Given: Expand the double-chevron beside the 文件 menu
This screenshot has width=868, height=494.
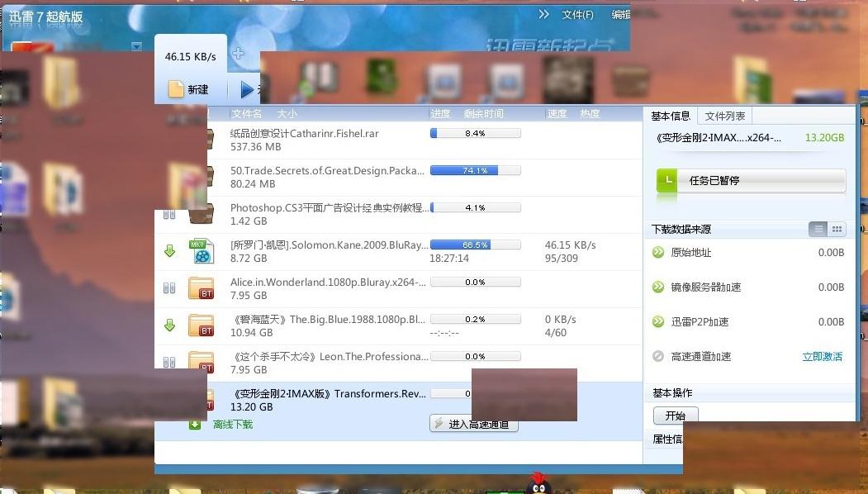Looking at the screenshot, I should pos(544,14).
